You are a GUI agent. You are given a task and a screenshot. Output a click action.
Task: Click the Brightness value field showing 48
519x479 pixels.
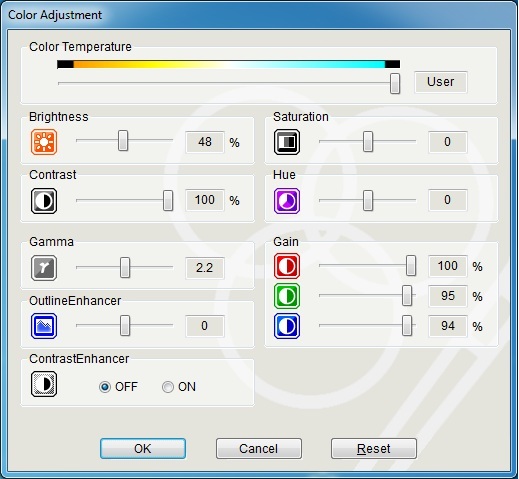(205, 142)
